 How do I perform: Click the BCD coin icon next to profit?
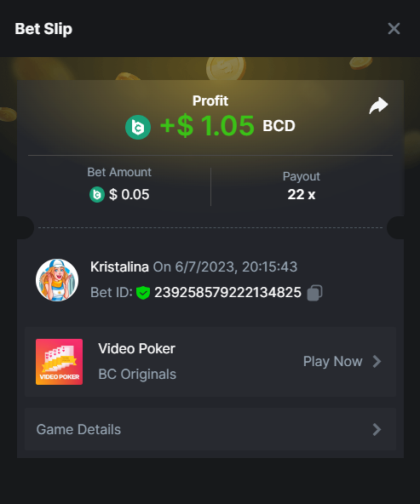138,127
